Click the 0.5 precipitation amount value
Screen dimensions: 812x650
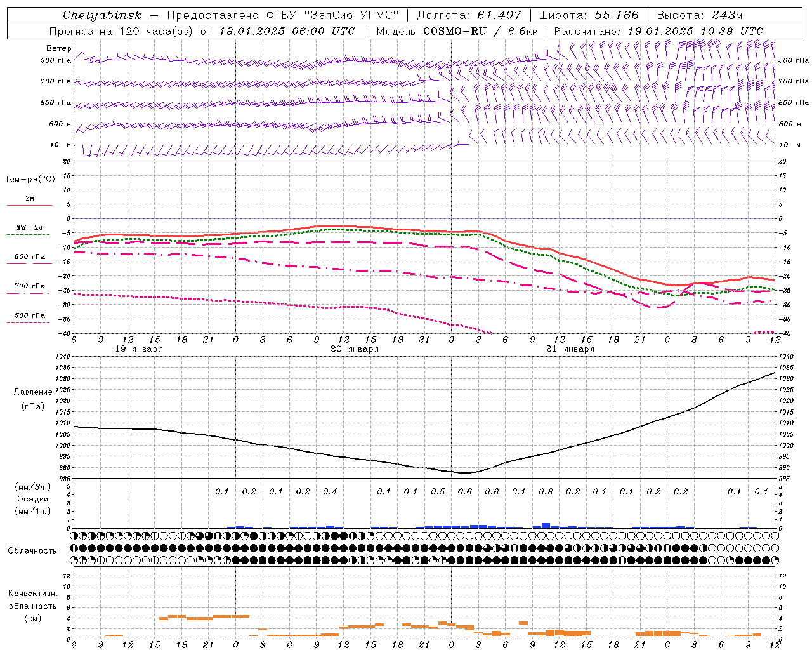[x=438, y=491]
